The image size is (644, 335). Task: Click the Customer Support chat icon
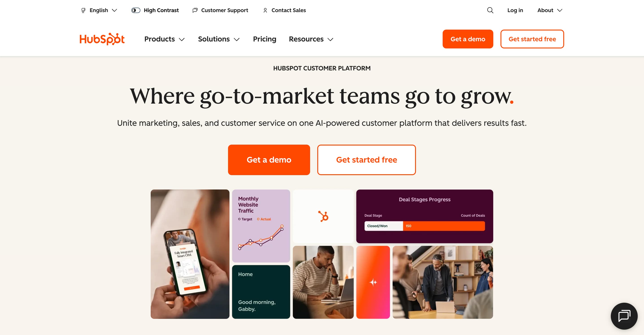195,10
